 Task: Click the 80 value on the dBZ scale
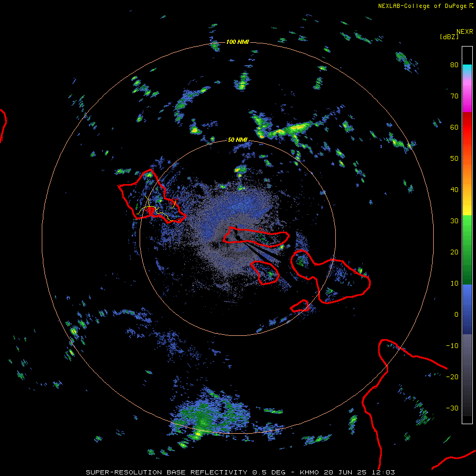click(454, 65)
